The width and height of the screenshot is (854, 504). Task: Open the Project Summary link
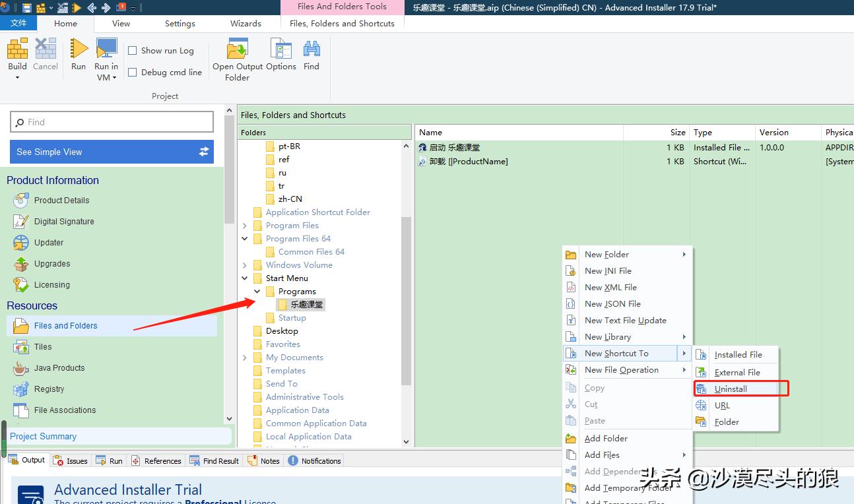click(x=44, y=437)
